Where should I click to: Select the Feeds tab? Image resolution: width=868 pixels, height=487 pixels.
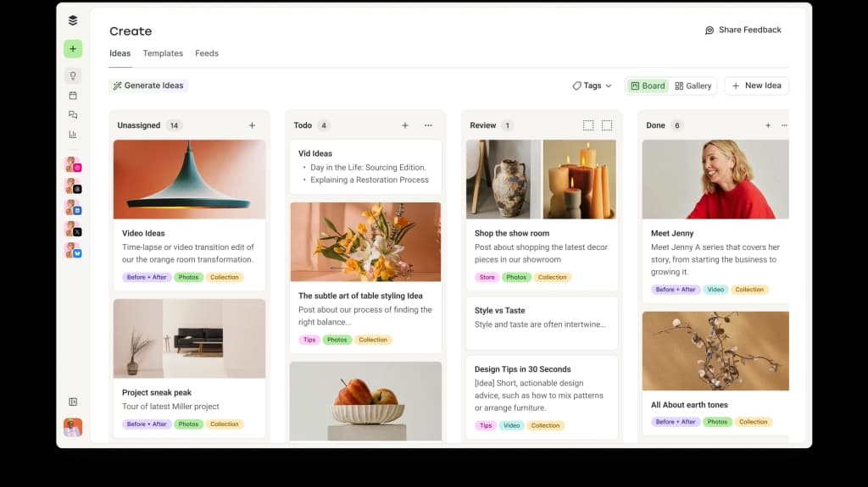(x=207, y=53)
